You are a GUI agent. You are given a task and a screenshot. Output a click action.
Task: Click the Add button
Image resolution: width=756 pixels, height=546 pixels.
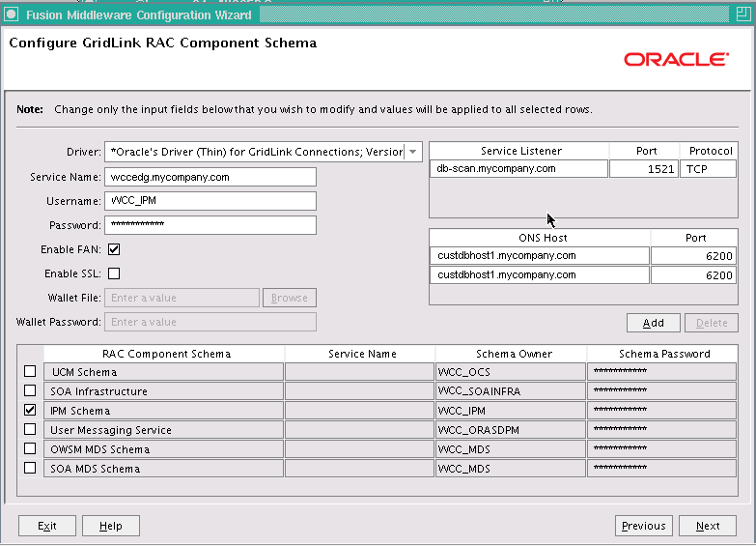coord(654,323)
